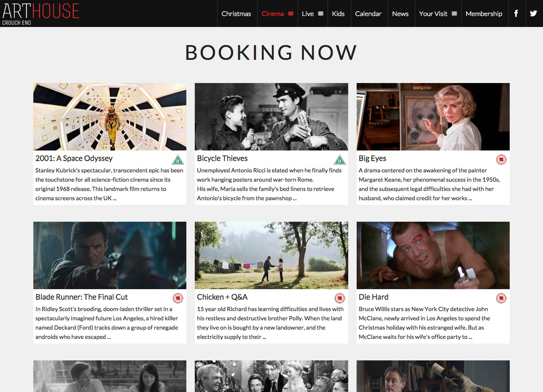This screenshot has height=392, width=543.
Task: Open the Christmas menu item
Action: [236, 13]
